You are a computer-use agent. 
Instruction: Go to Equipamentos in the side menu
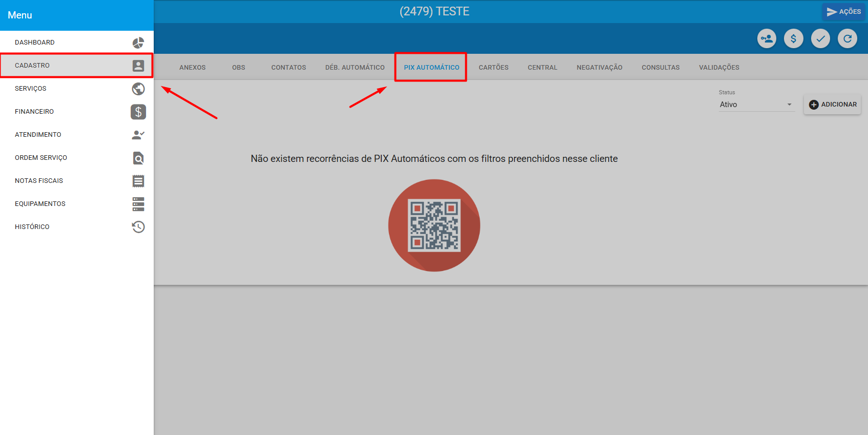click(77, 204)
